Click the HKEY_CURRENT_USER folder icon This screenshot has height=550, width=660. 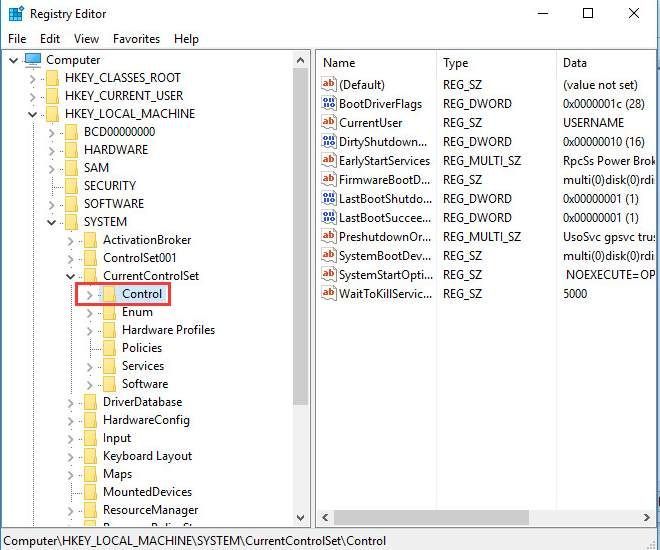pyautogui.click(x=52, y=96)
